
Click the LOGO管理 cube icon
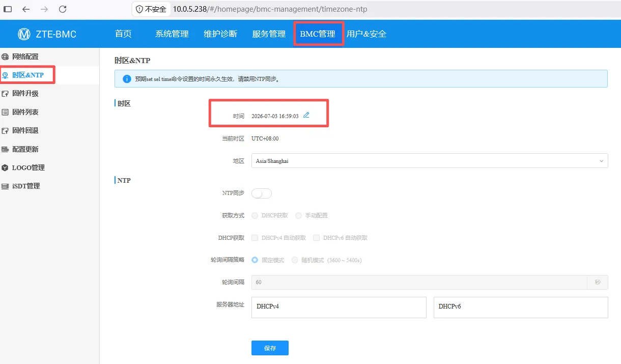click(x=5, y=167)
